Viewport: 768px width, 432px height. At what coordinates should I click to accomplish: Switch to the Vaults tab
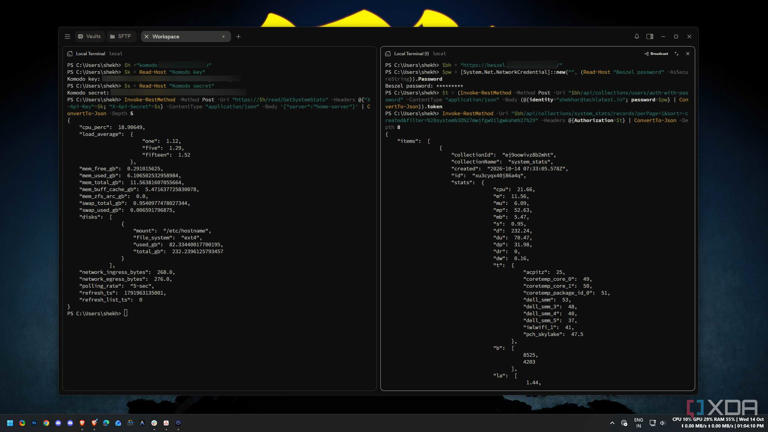[89, 36]
